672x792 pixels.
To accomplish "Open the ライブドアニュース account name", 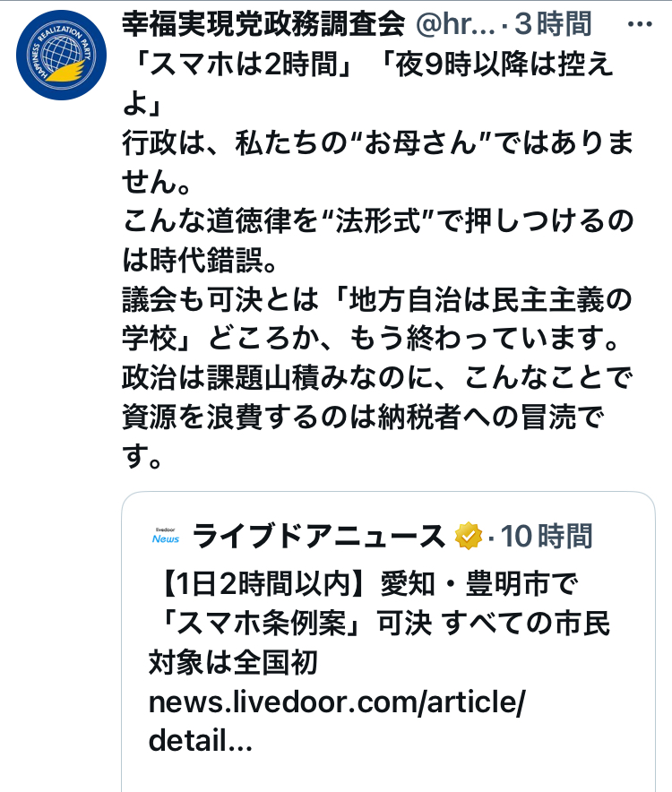I will pos(318,536).
